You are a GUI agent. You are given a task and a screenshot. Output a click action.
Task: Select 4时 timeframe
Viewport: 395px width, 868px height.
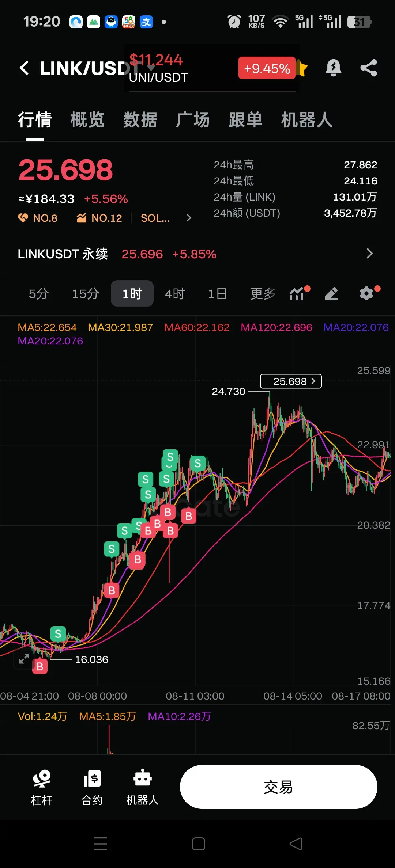[175, 293]
